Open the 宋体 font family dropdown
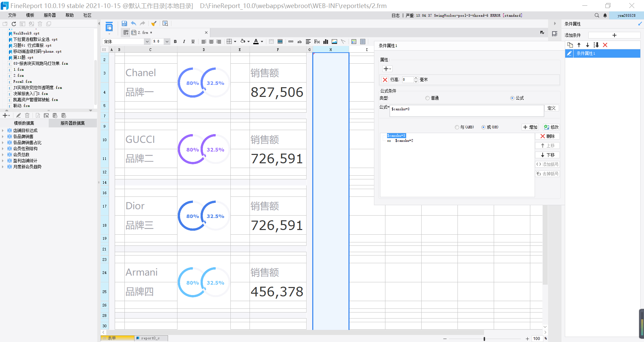The height and width of the screenshot is (342, 644). pyautogui.click(x=147, y=42)
